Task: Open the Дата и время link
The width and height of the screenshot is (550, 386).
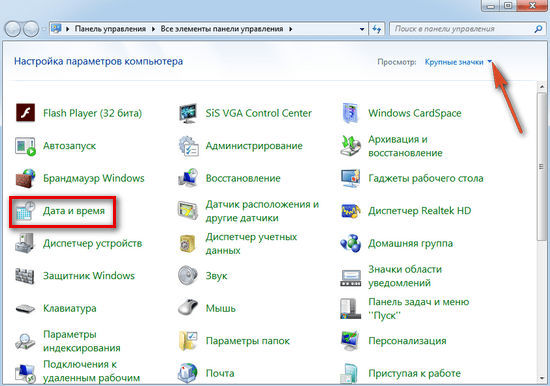Action: coord(74,211)
